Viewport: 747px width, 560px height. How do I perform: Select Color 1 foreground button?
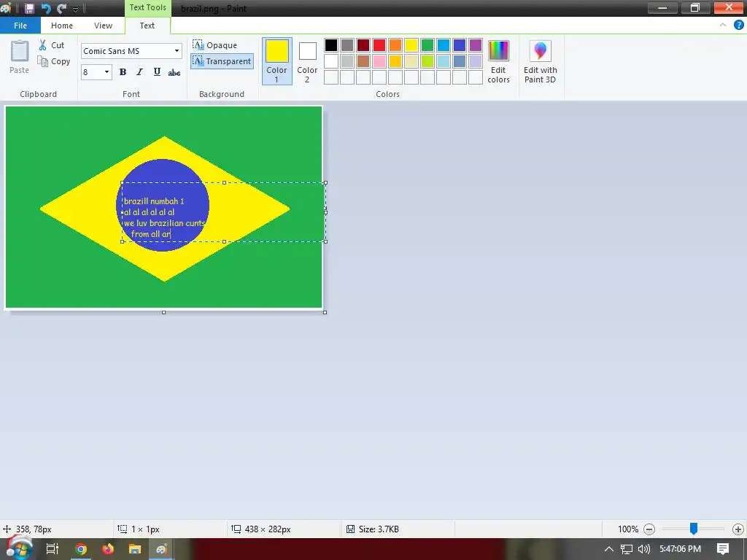276,61
